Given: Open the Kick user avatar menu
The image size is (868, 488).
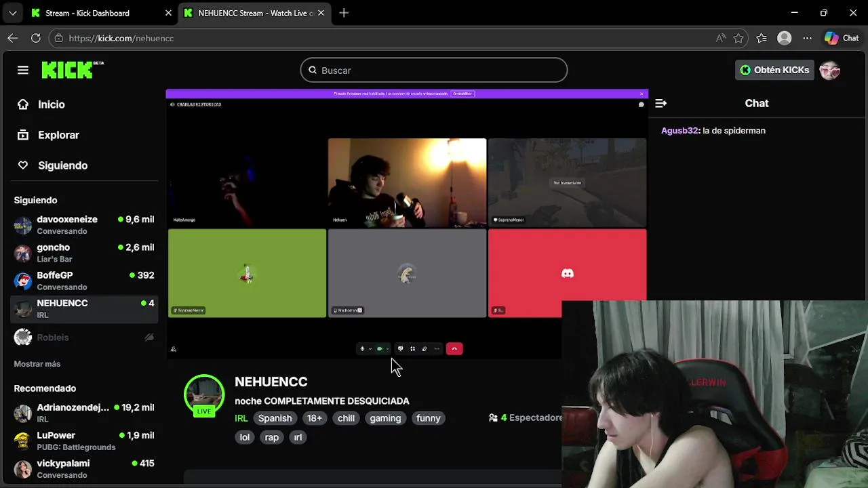Looking at the screenshot, I should coord(829,70).
